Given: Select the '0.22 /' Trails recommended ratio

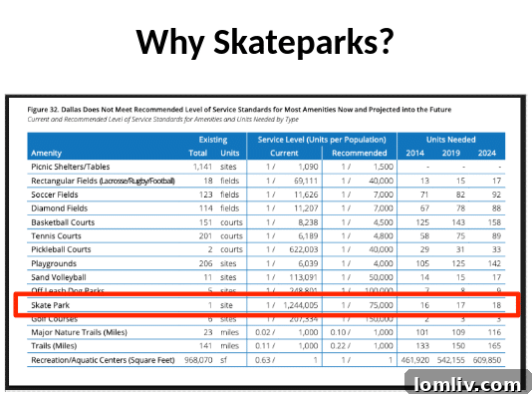Looking at the screenshot, I should (341, 346).
